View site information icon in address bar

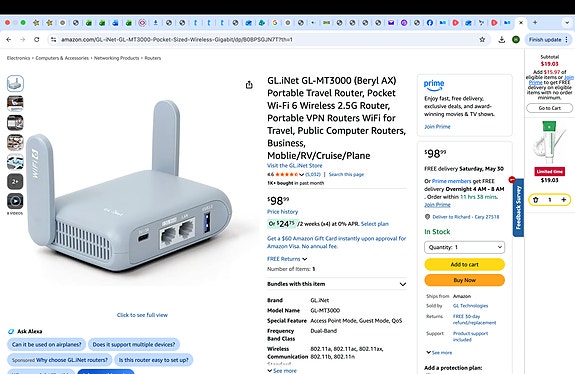click(54, 40)
